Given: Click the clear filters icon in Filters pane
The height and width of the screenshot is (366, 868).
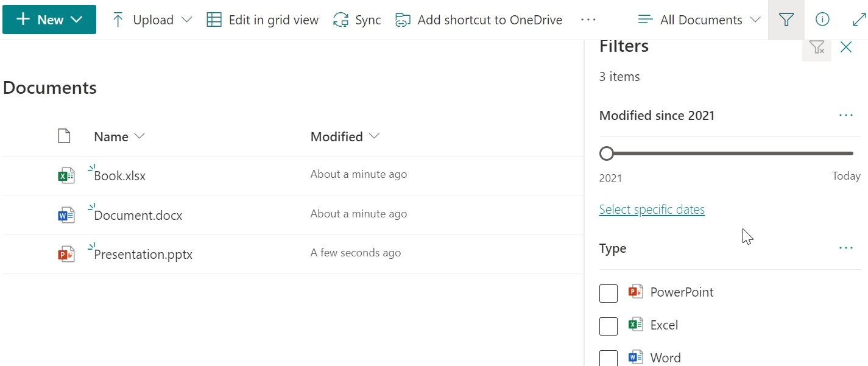Looking at the screenshot, I should tap(817, 48).
